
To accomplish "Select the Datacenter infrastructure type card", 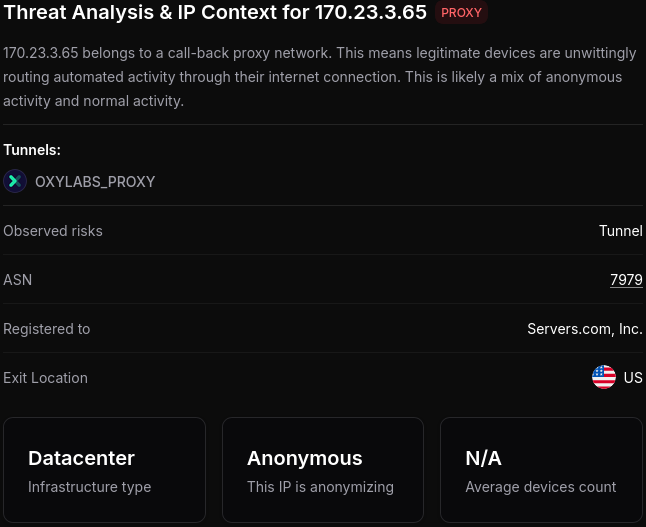I will click(x=104, y=470).
